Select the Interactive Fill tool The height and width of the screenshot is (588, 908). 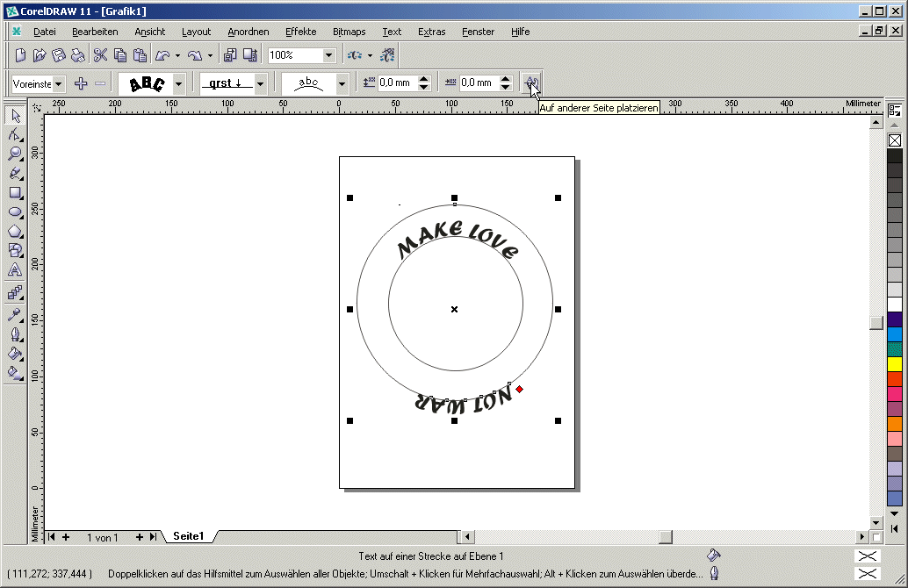pyautogui.click(x=15, y=373)
